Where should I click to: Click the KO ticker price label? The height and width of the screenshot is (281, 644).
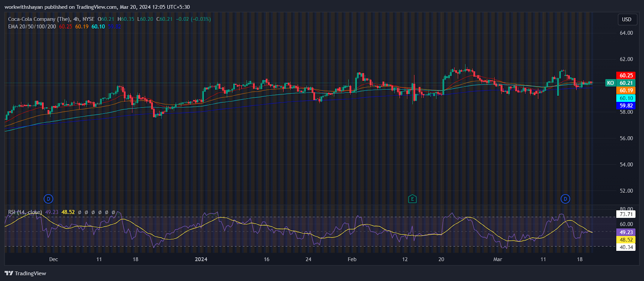click(x=611, y=83)
